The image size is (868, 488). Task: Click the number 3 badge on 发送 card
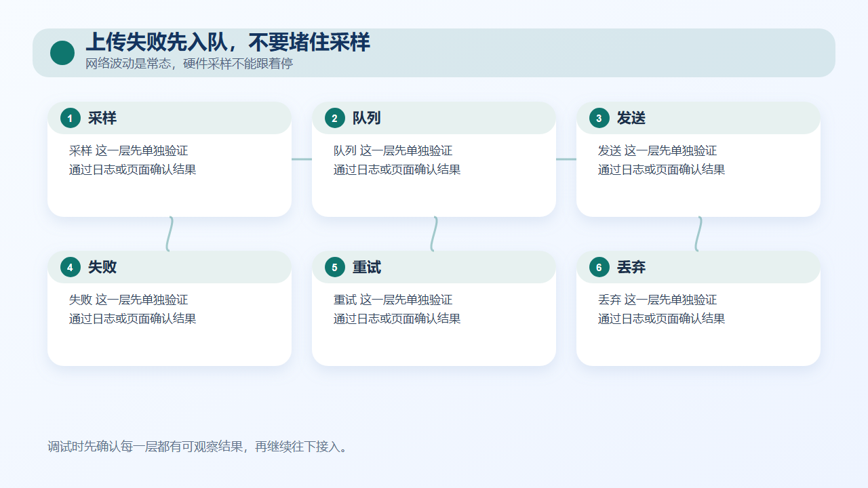pos(599,119)
